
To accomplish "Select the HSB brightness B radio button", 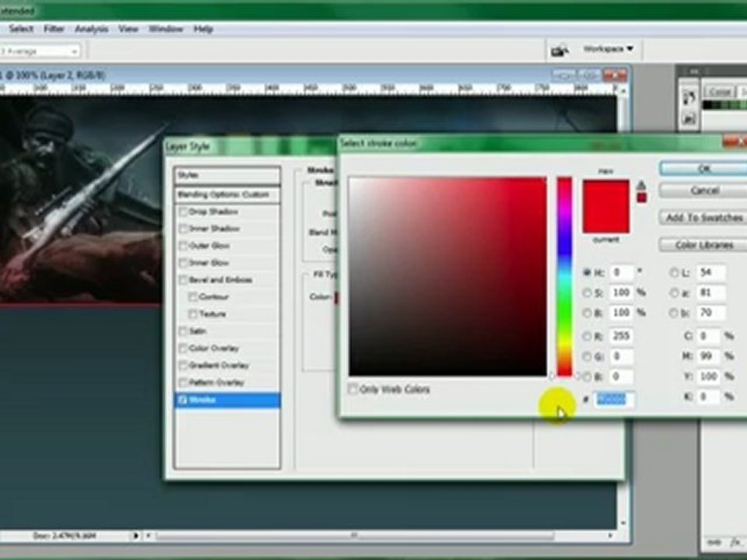I will point(587,313).
